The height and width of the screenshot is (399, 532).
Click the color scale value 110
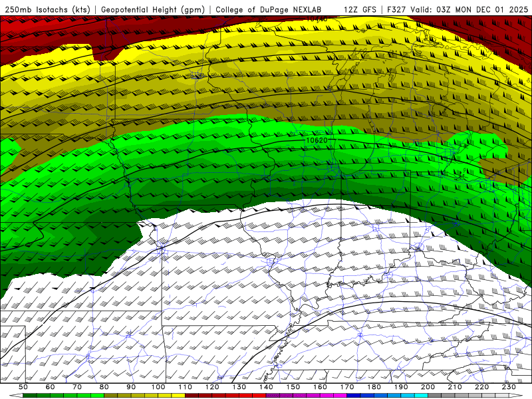(186, 387)
